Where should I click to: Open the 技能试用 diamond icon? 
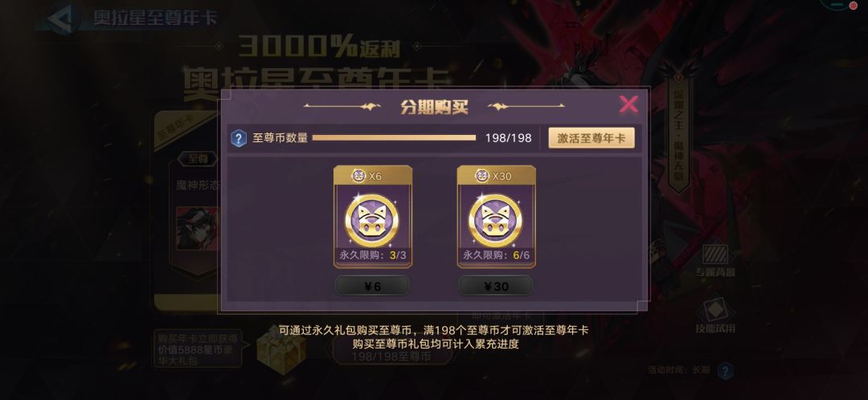tap(715, 316)
